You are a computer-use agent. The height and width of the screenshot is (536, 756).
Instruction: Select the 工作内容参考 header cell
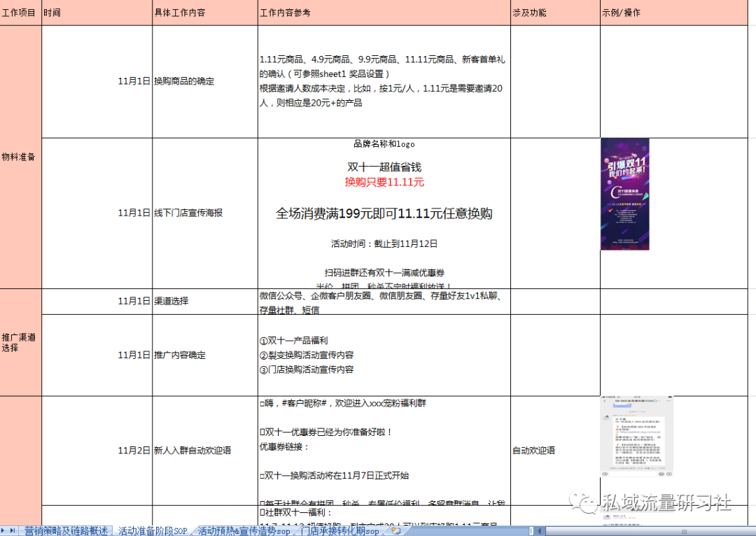click(x=384, y=13)
